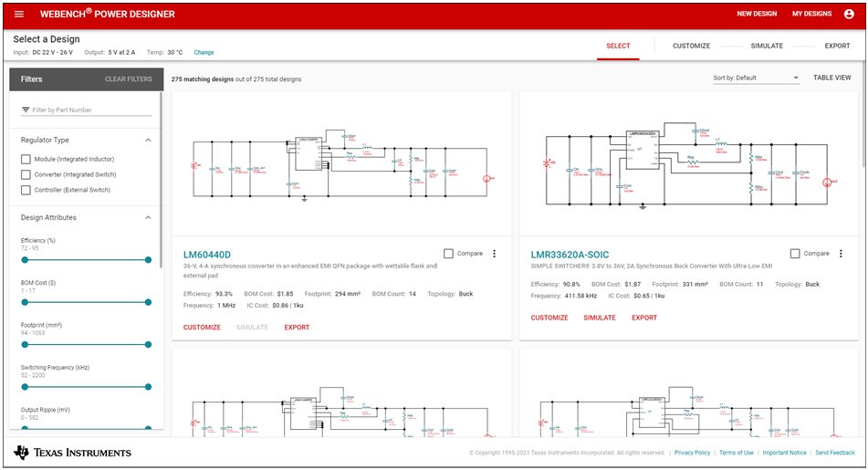Click Switching Frequency slider minimum handle
This screenshot has height=470, width=868.
pos(25,387)
